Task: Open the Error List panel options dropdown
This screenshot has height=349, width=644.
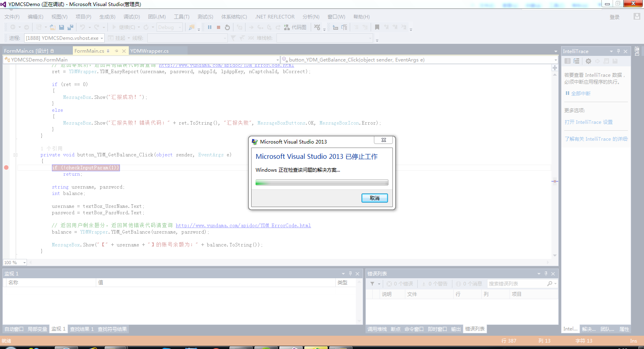Action: pos(539,274)
